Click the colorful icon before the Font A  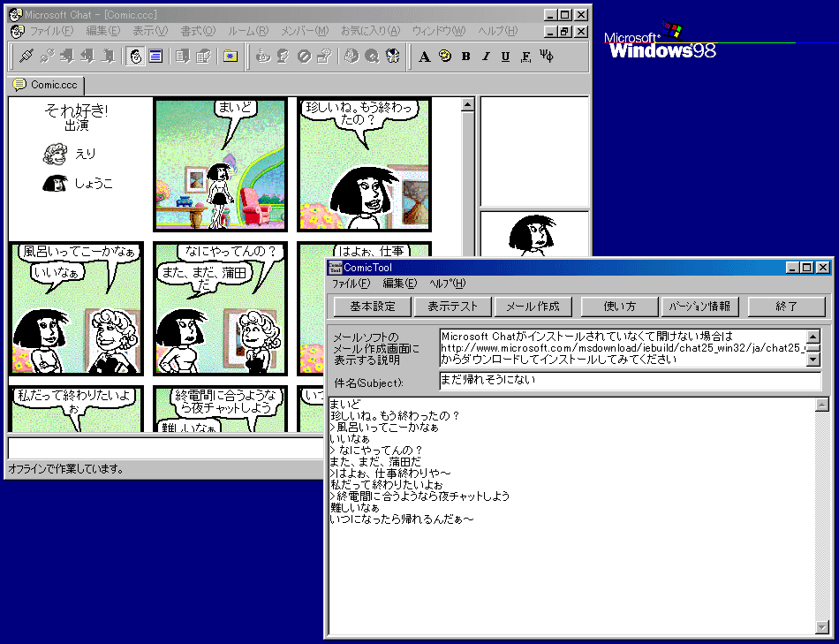(x=392, y=56)
